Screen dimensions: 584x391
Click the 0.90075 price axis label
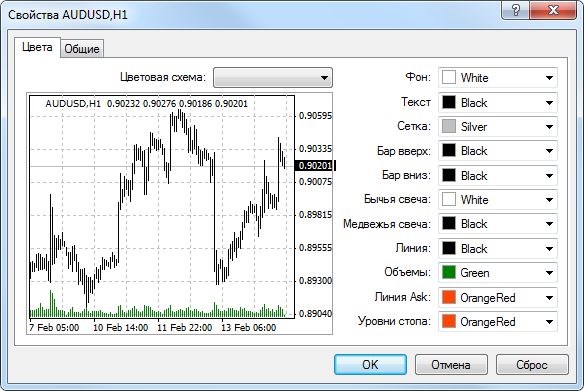[315, 182]
